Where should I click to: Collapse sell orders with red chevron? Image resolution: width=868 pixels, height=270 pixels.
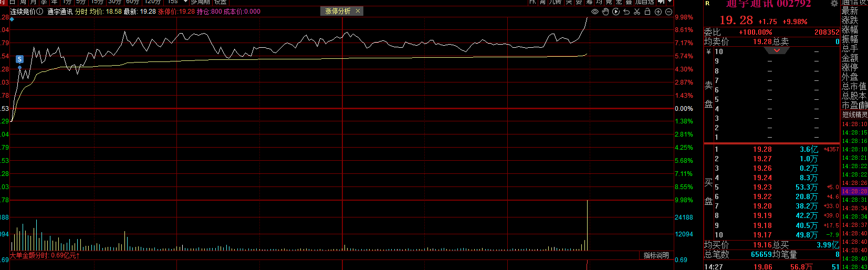[777, 51]
